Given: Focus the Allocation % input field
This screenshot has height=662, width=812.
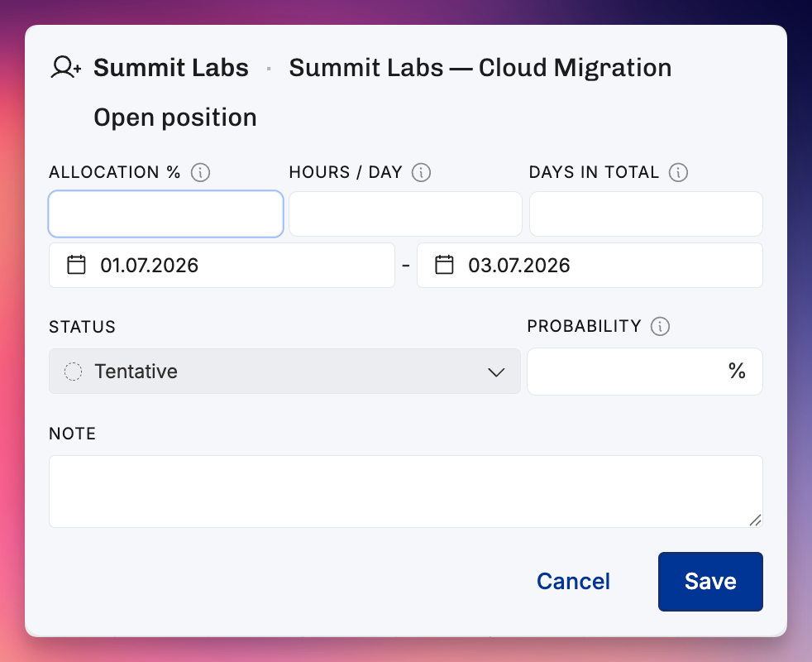Looking at the screenshot, I should [165, 214].
